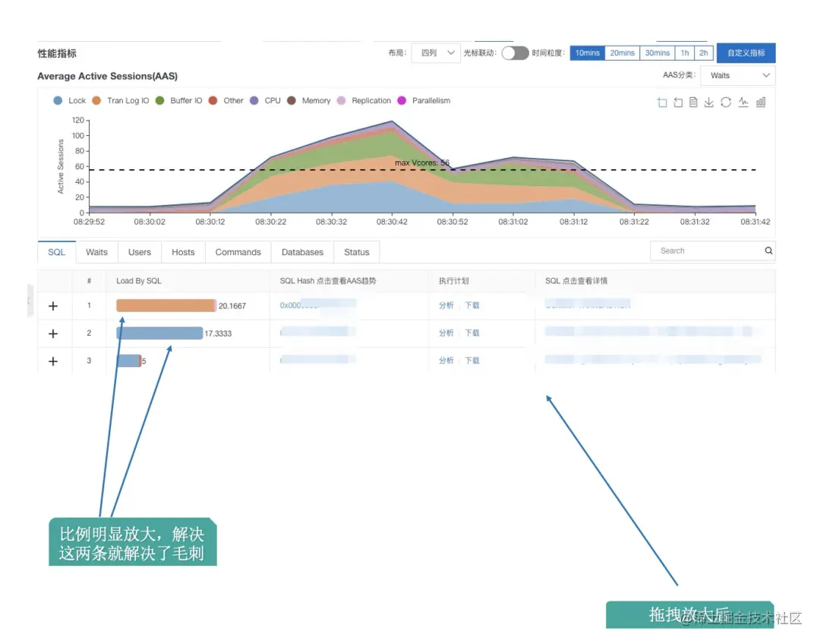Click the zoom reset (restore area) icon

coord(678,103)
